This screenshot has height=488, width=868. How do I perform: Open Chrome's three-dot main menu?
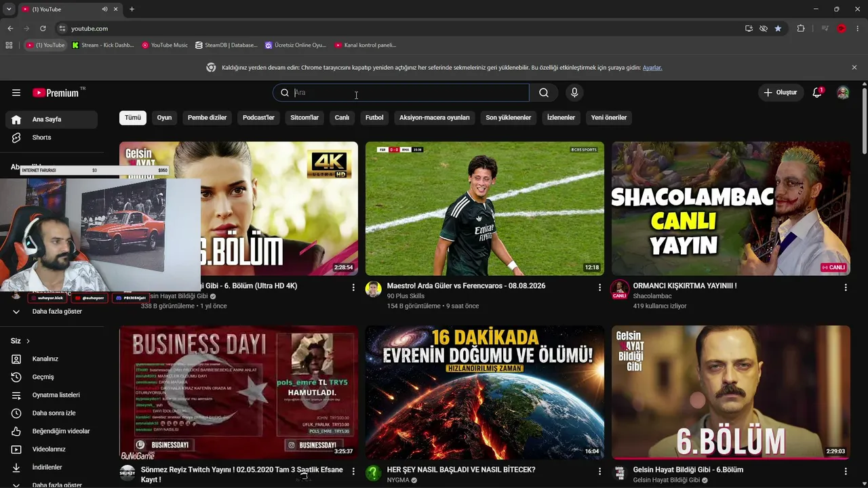click(858, 28)
